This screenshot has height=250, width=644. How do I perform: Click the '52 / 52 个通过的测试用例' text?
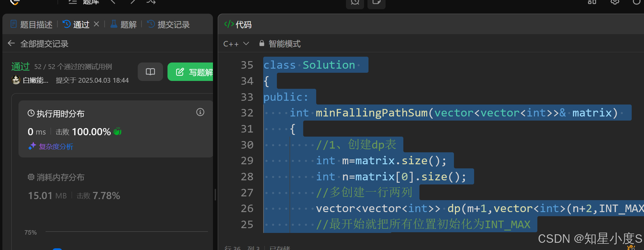(x=73, y=67)
